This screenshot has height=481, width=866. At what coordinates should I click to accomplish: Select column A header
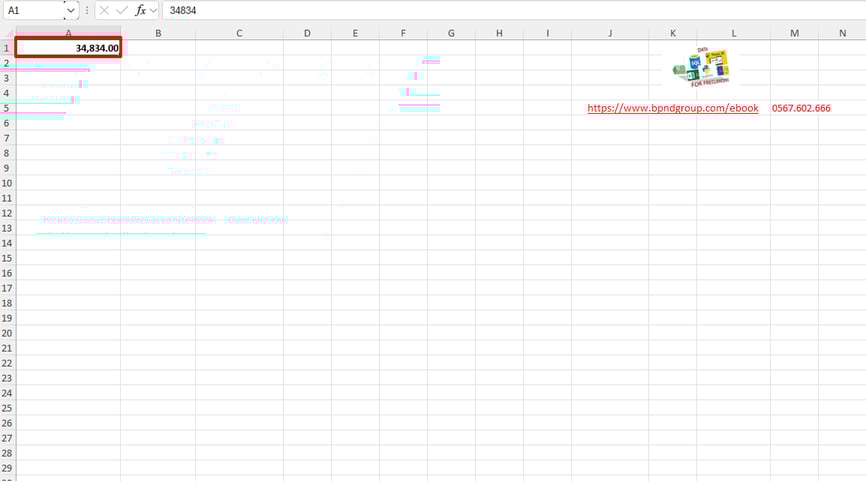[68, 33]
